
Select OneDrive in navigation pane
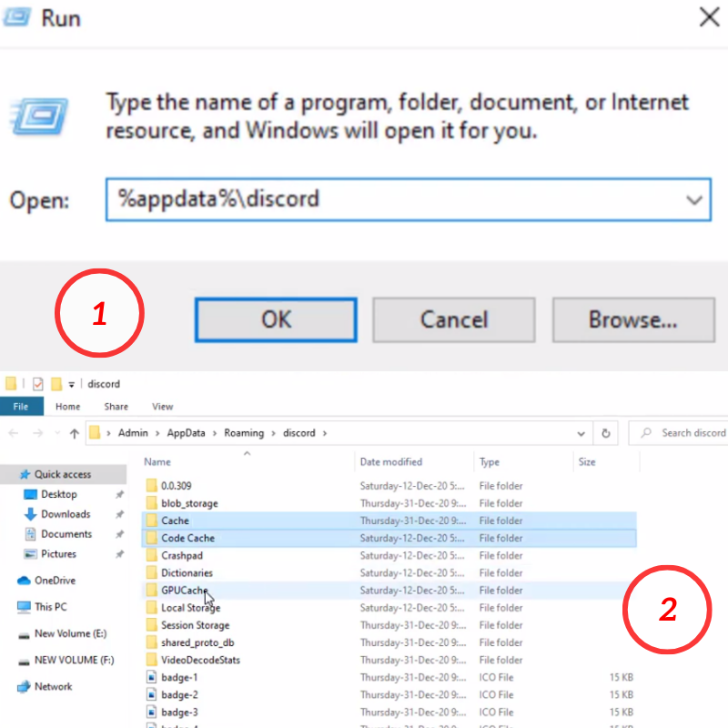tap(55, 581)
